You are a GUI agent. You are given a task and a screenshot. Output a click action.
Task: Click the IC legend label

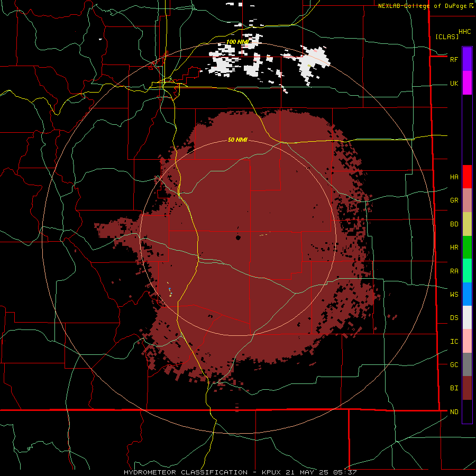454,342
